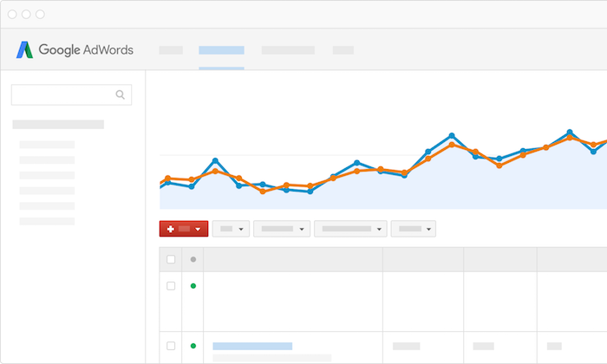The image size is (607, 364).
Task: Select the blue highlighted navigation tab
Action: pos(221,50)
